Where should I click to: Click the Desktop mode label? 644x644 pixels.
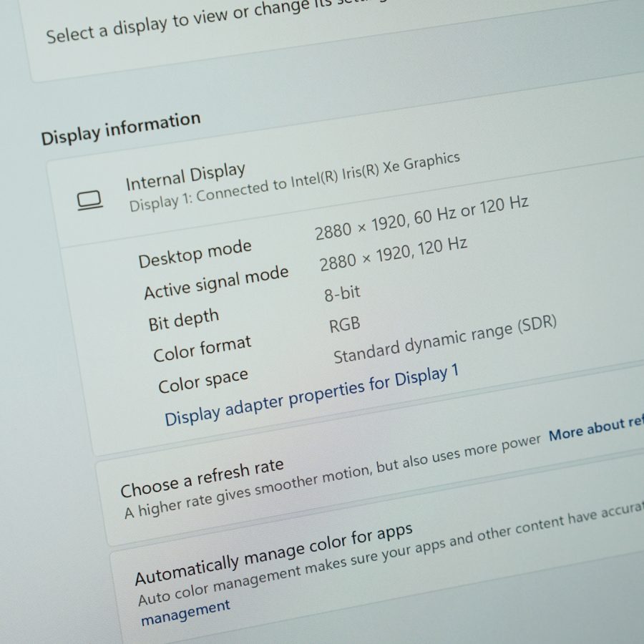(x=195, y=254)
